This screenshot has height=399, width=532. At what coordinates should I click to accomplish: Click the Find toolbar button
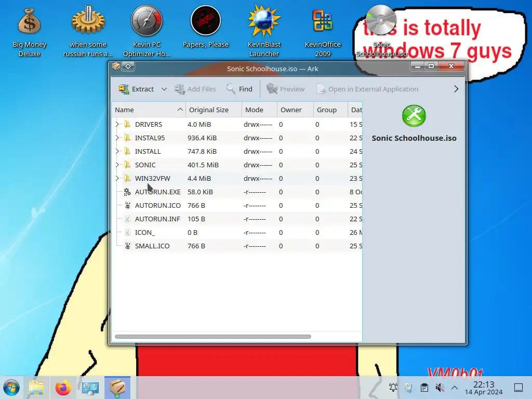click(239, 89)
